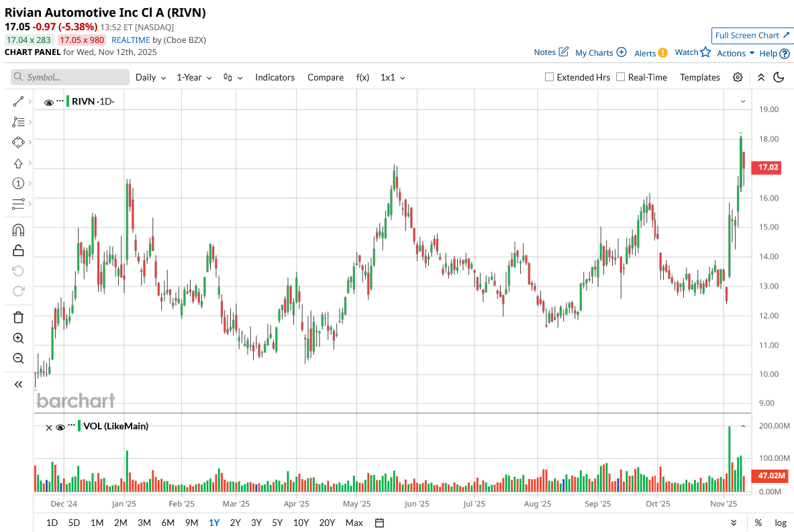Pick the arrow annotation tool
The height and width of the screenshot is (532, 794).
[18, 164]
